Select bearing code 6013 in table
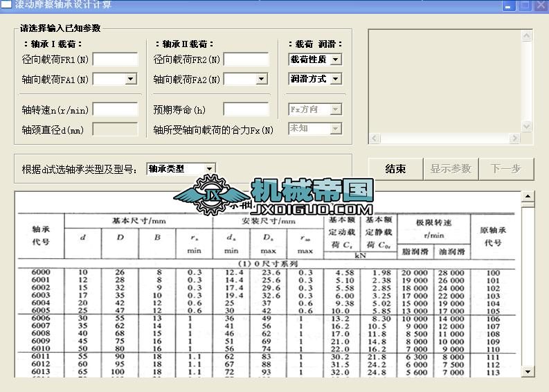 point(41,371)
